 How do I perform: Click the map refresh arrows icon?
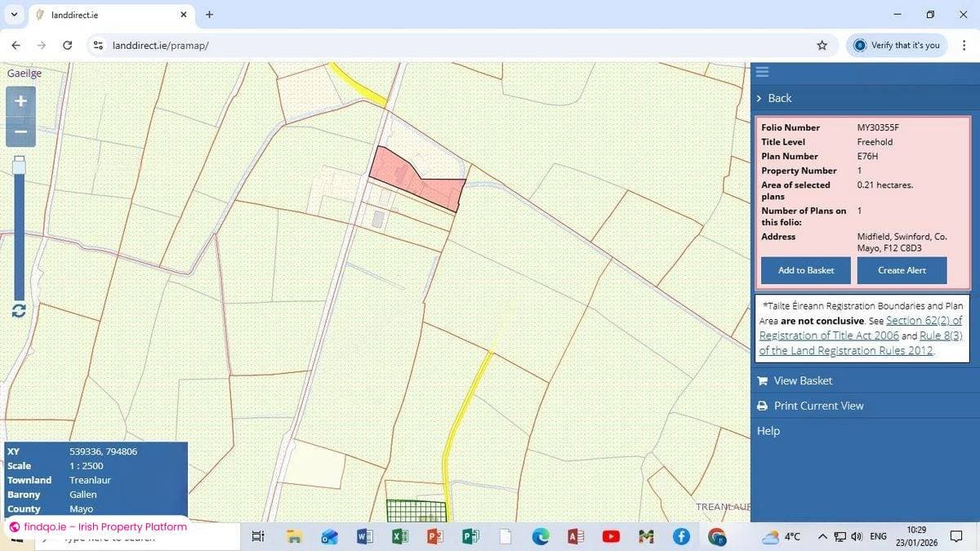coord(19,310)
